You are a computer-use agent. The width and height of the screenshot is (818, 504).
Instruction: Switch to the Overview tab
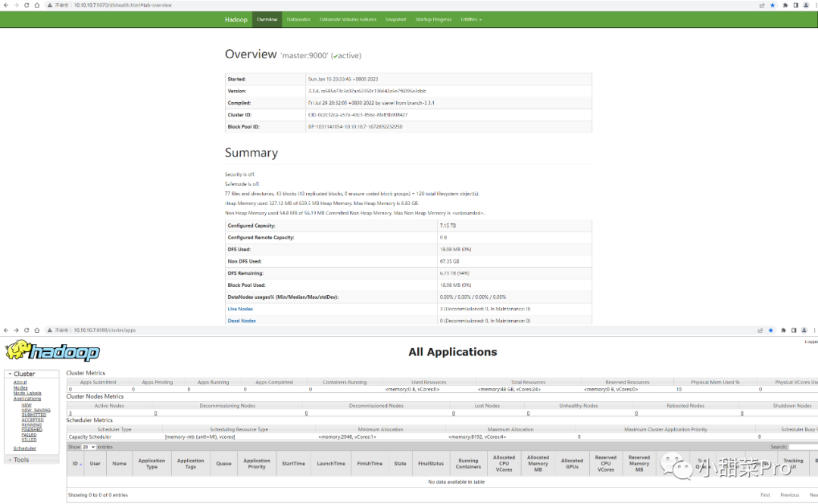click(267, 19)
